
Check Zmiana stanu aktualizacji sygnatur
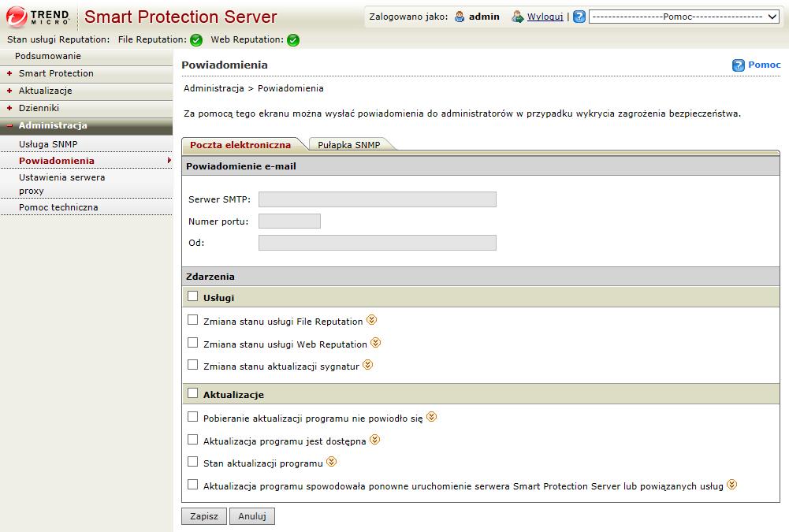(x=193, y=364)
